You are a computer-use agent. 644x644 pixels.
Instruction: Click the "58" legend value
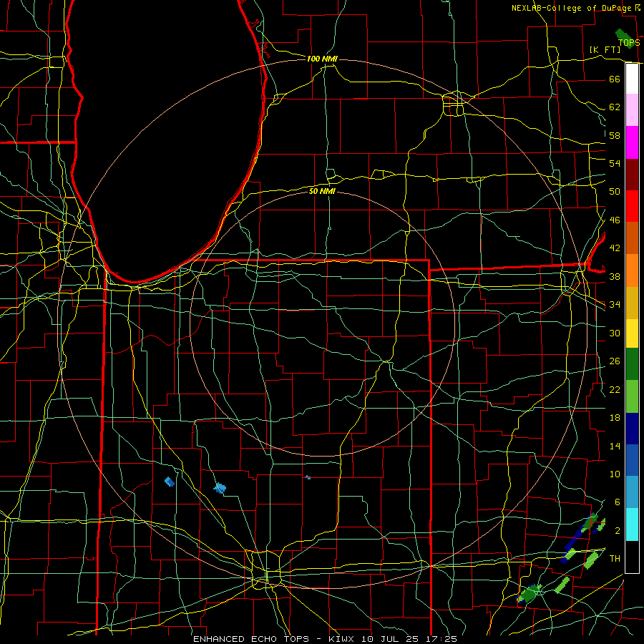click(615, 135)
